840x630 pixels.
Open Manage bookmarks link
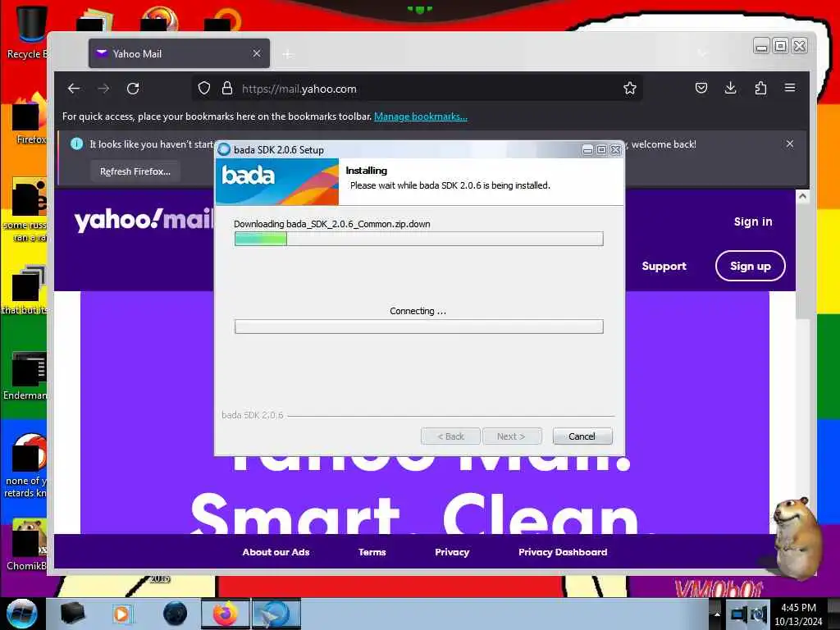pyautogui.click(x=421, y=116)
